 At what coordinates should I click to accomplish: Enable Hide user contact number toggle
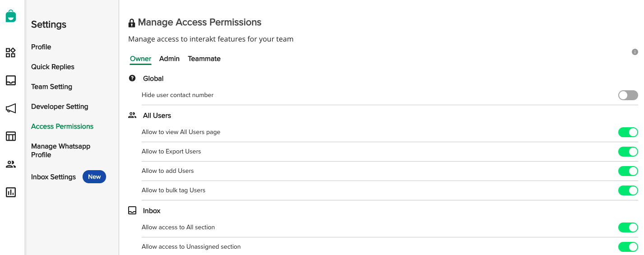click(628, 95)
